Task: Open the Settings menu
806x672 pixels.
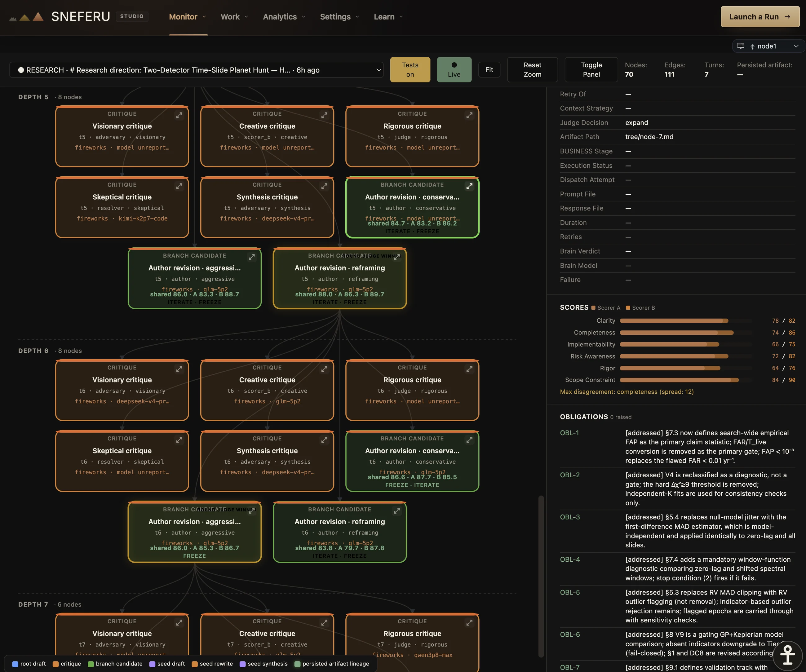Action: coord(340,17)
